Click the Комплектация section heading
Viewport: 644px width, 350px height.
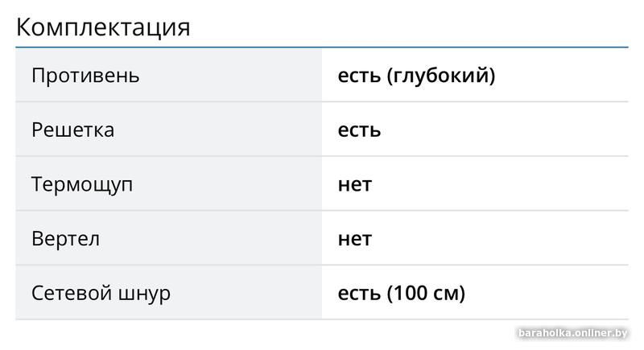click(x=103, y=27)
